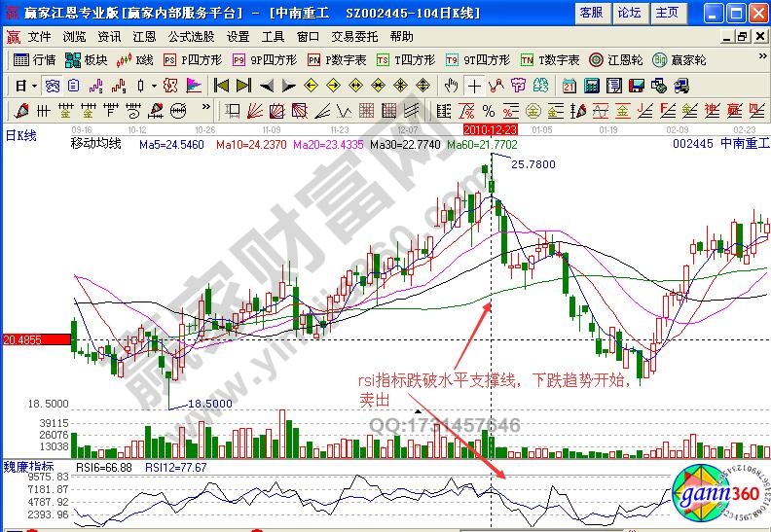Toggle the crosshair cursor tool
Viewport: 771px width, 532px height.
click(x=473, y=86)
